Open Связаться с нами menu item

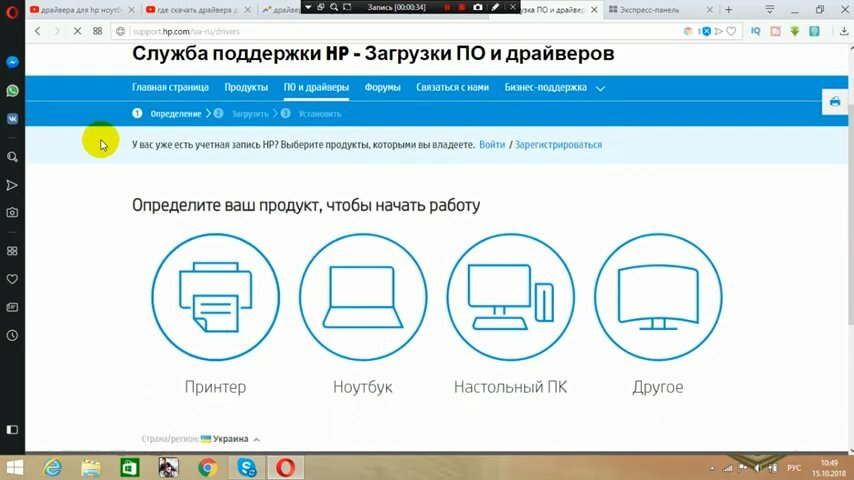pyautogui.click(x=452, y=87)
